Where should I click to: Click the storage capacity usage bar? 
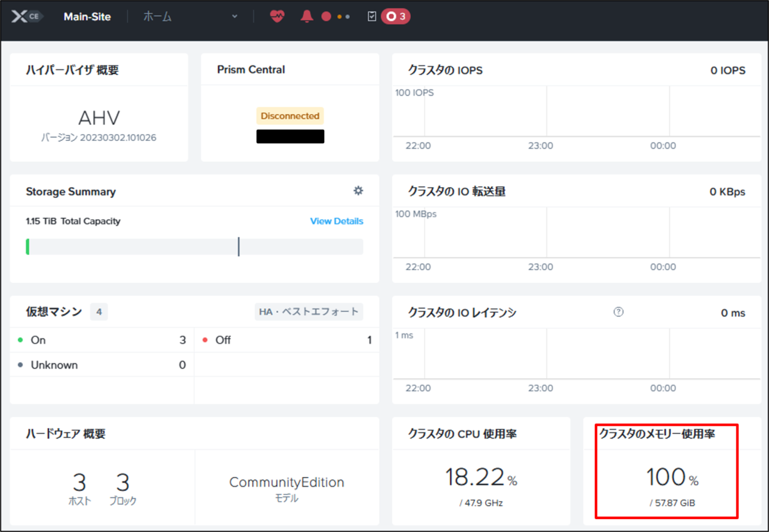pos(194,247)
